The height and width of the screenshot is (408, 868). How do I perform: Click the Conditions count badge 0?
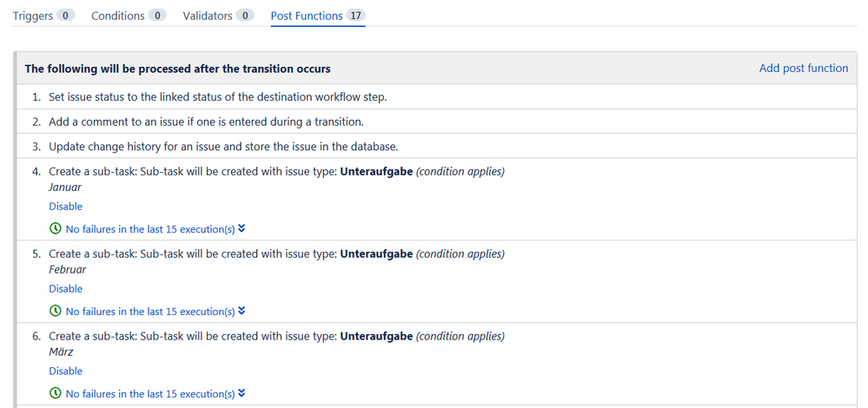157,16
